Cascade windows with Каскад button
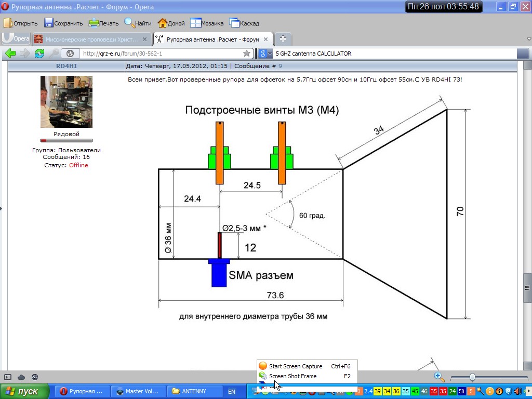The width and height of the screenshot is (532, 399). tap(244, 23)
